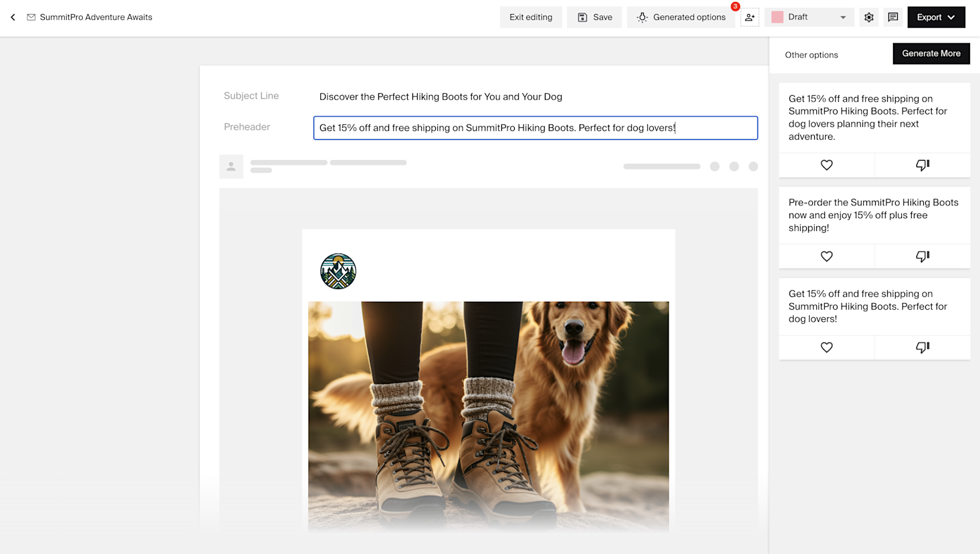Click the Generated options lightbulb icon
The height and width of the screenshot is (554, 980).
[x=642, y=17]
